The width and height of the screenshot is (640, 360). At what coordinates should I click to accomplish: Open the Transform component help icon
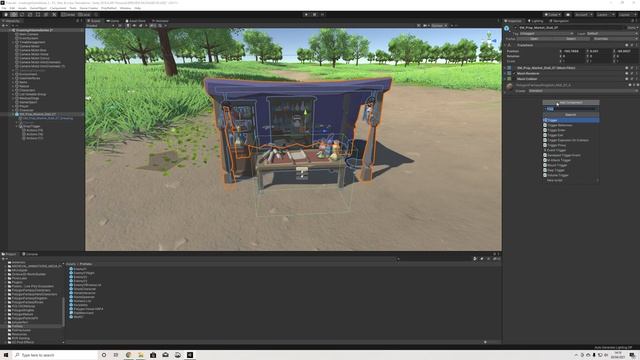click(x=627, y=45)
